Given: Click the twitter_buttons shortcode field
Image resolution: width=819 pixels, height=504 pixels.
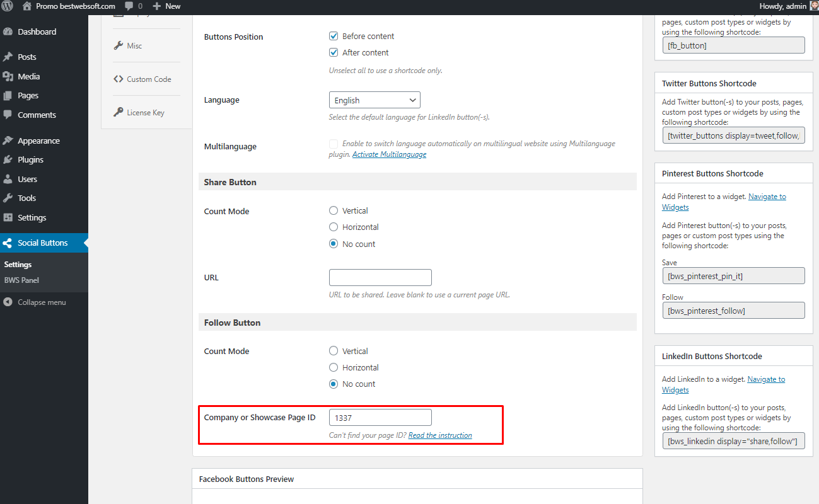Looking at the screenshot, I should click(734, 135).
